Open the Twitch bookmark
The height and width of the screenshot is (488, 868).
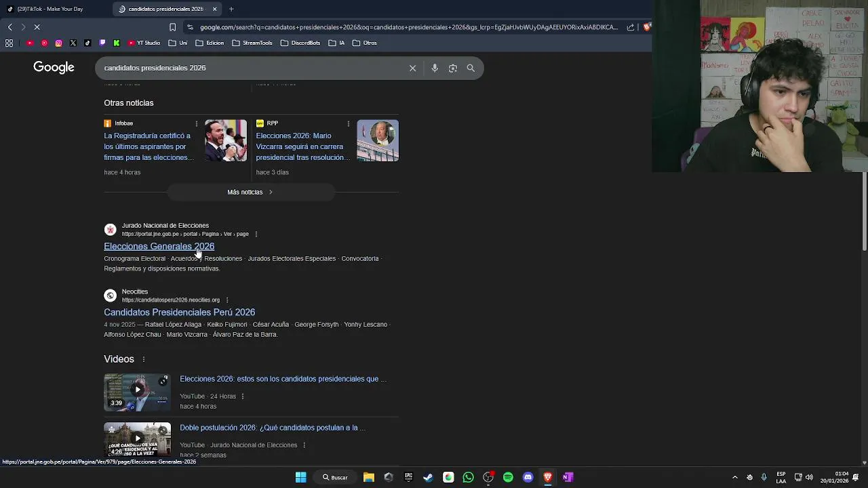tap(102, 43)
